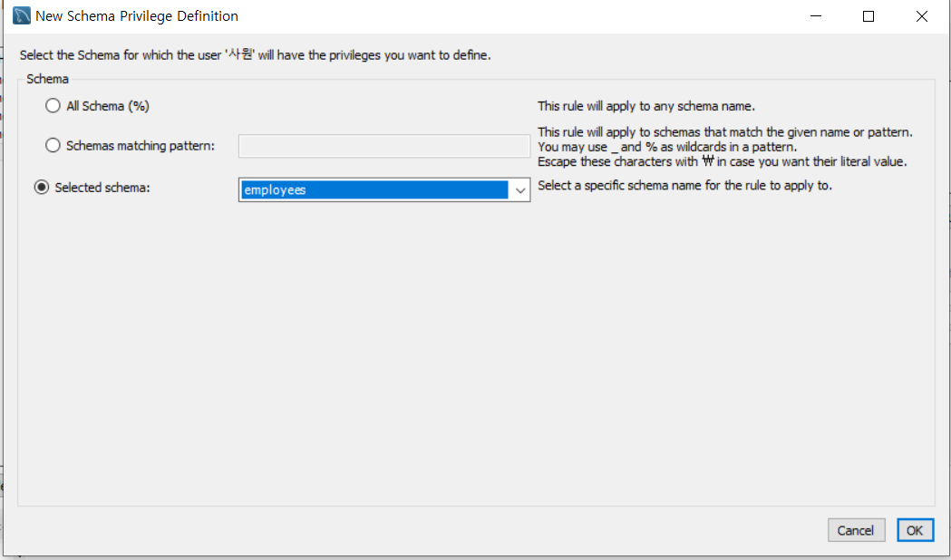Maximize the New Schema Privilege Definition window
Image resolution: width=951 pixels, height=560 pixels.
pyautogui.click(x=869, y=16)
